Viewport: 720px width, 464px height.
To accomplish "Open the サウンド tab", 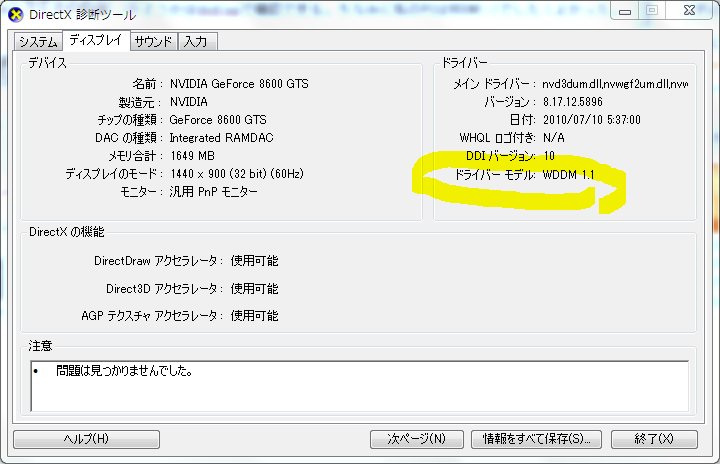I will click(x=153, y=41).
